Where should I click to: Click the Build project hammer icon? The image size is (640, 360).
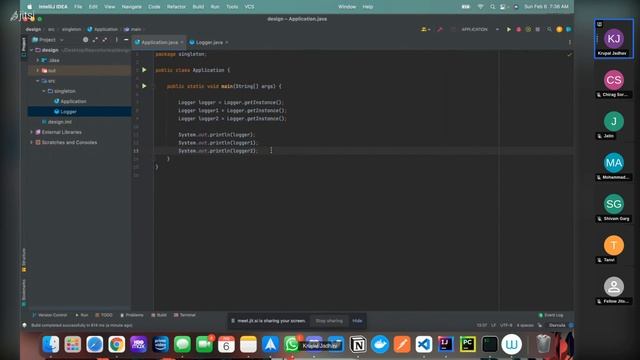(440, 29)
